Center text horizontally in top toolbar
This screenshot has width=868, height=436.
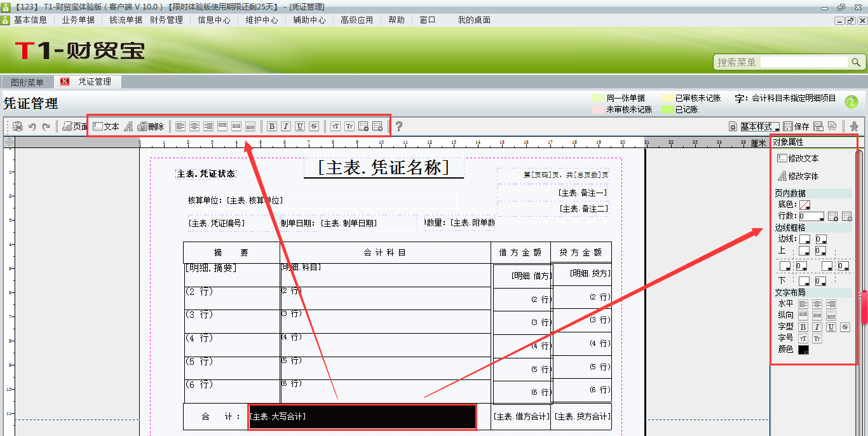(194, 126)
